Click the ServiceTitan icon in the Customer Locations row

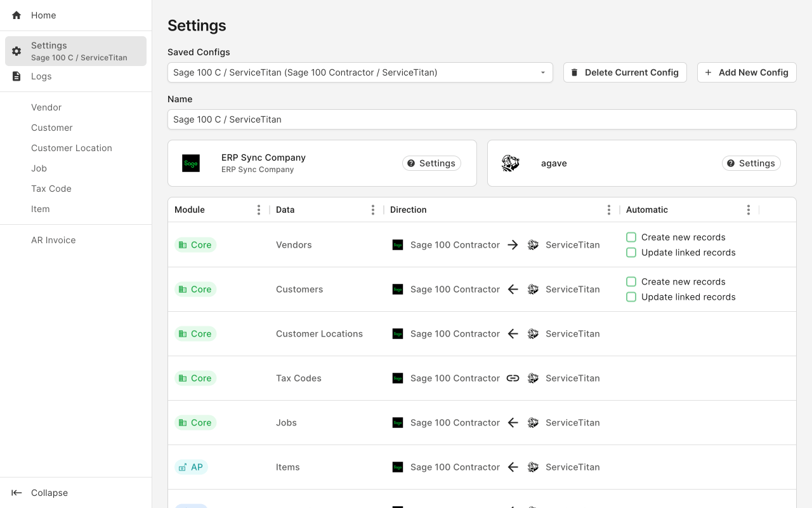pos(533,333)
